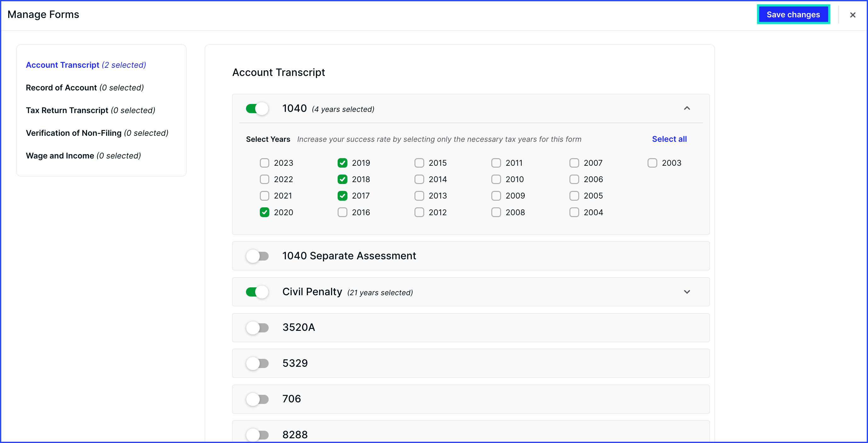Enable the 1040 Separate Assessment toggle
This screenshot has height=443, width=868.
[x=257, y=256]
